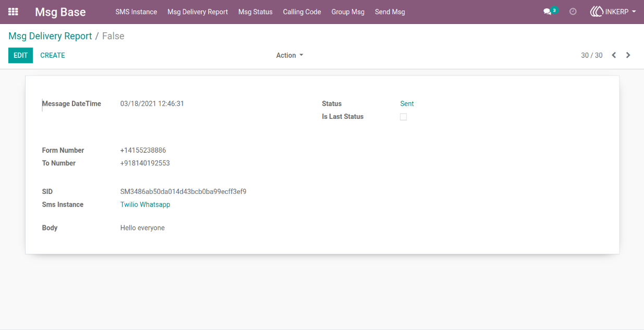Expand the Action dropdown
This screenshot has width=644, height=330.
point(290,55)
